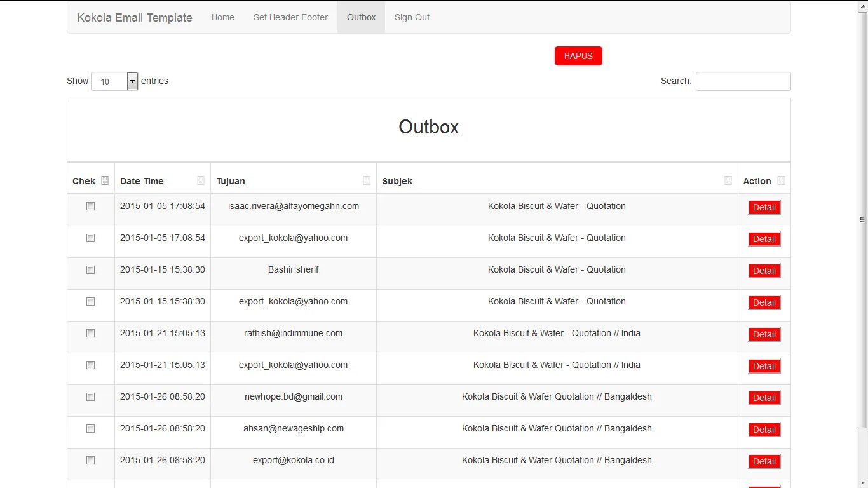Click the page vertical scrollbar thumb
The image size is (868, 488).
tap(862, 219)
